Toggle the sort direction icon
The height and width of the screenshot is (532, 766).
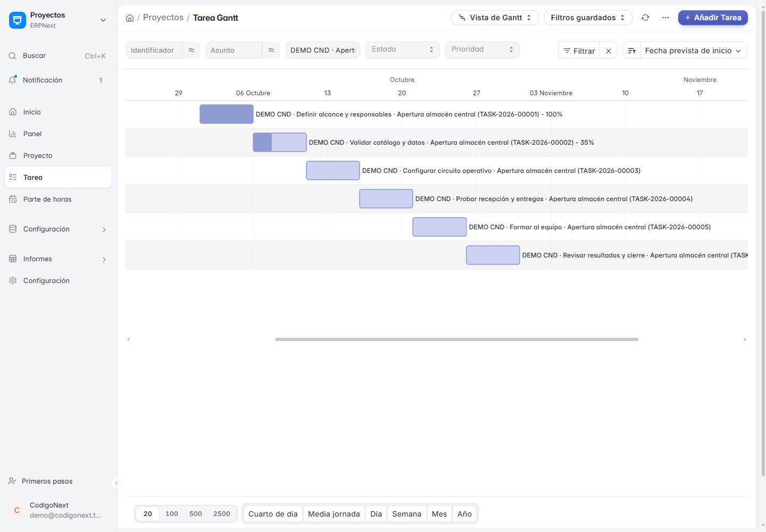pyautogui.click(x=632, y=51)
